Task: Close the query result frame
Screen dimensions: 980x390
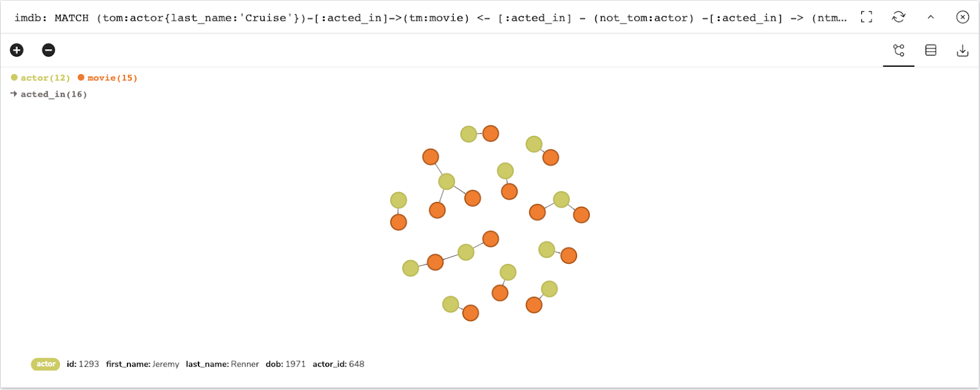Action: [962, 17]
